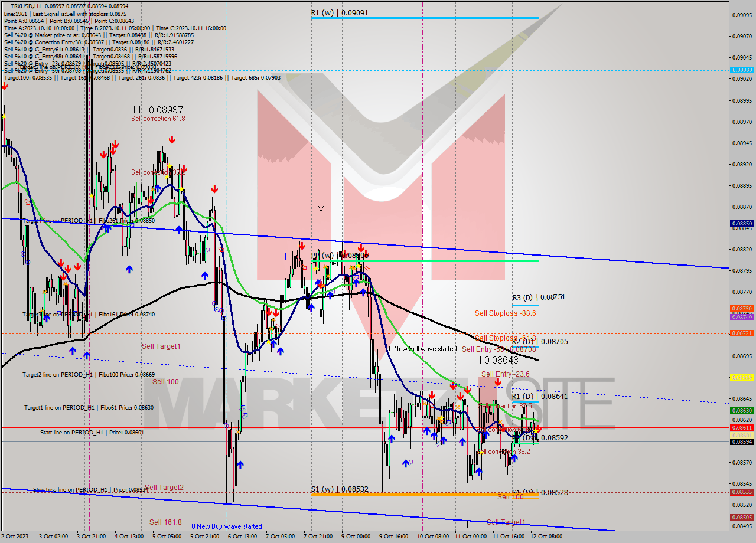Viewport: 756px width, 543px height.
Task: Select the 'Sell 100' label near 0.08669
Action: point(165,381)
